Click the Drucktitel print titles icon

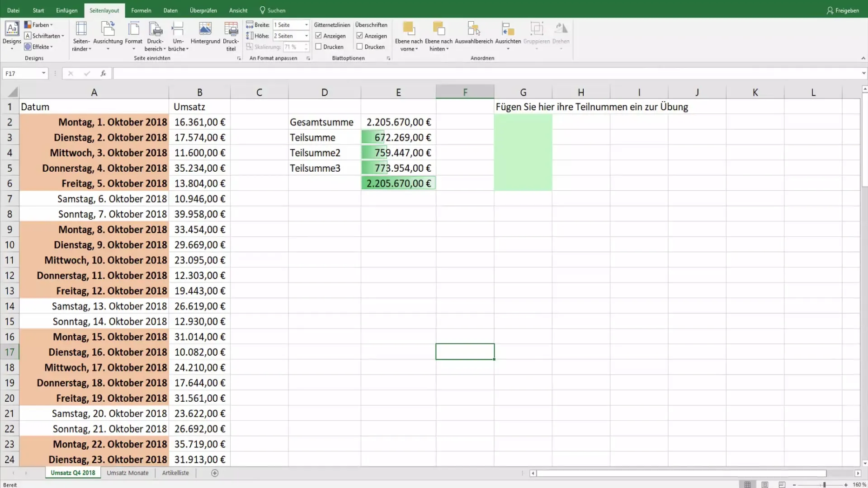(231, 29)
